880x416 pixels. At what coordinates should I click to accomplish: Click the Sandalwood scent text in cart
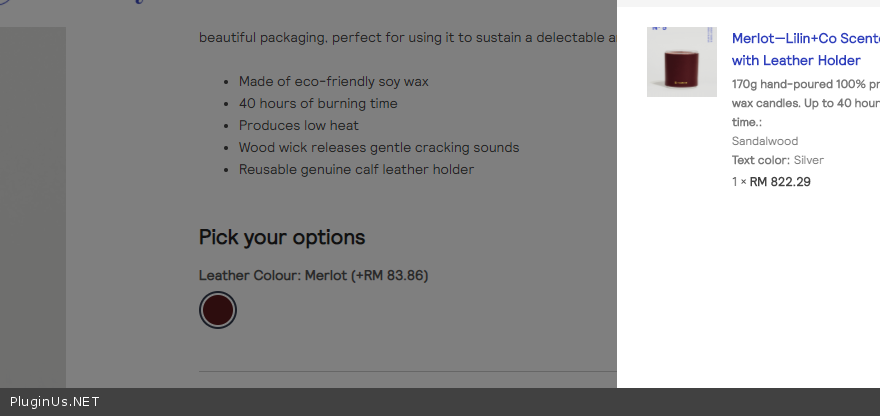click(x=765, y=141)
